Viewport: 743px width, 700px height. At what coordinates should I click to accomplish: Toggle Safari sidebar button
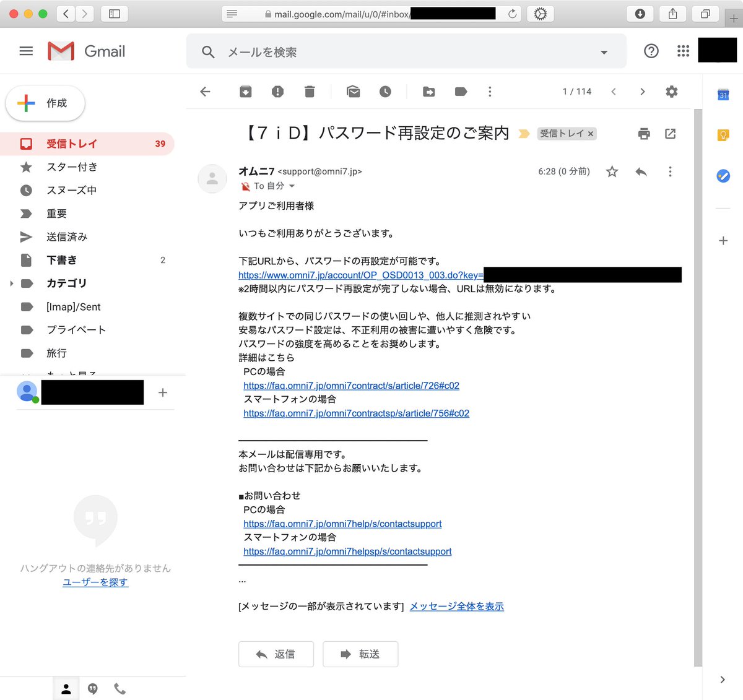point(114,14)
